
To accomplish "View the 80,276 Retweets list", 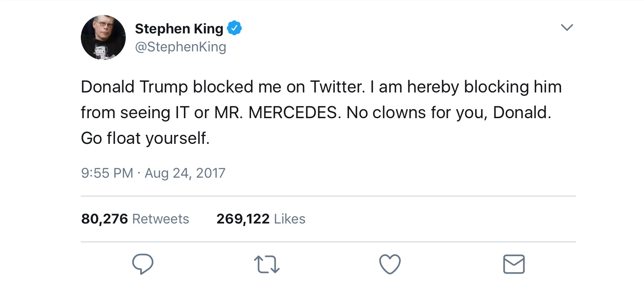I will coord(135,219).
